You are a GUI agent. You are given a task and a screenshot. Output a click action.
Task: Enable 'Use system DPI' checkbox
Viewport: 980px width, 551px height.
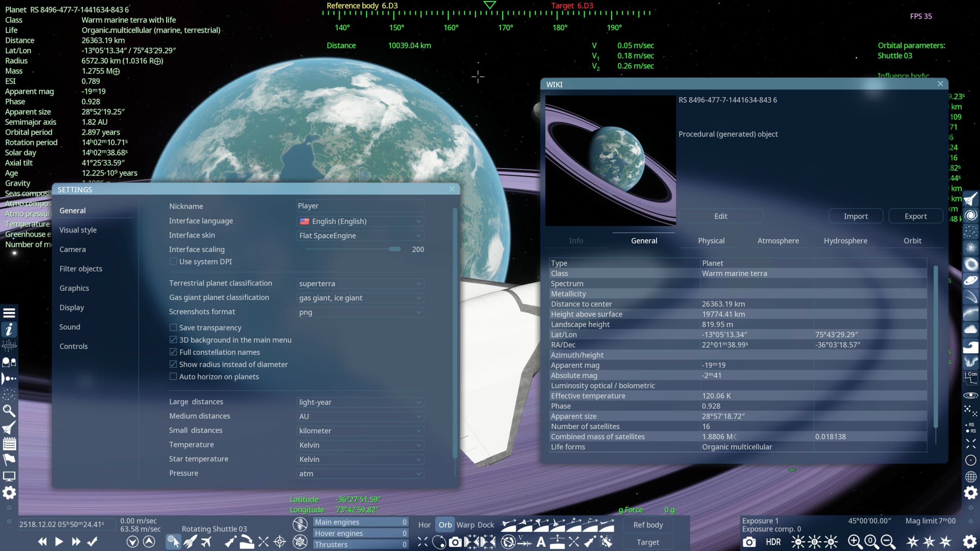173,261
